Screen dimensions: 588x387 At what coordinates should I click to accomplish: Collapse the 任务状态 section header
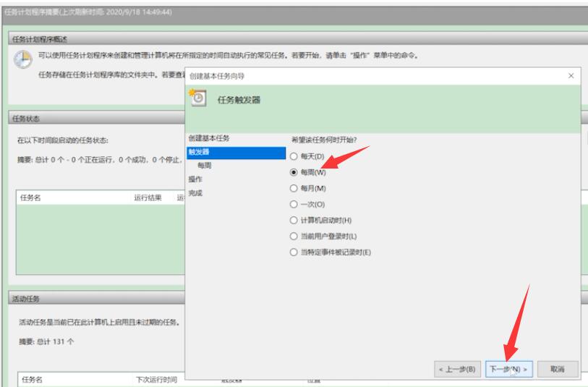97,119
